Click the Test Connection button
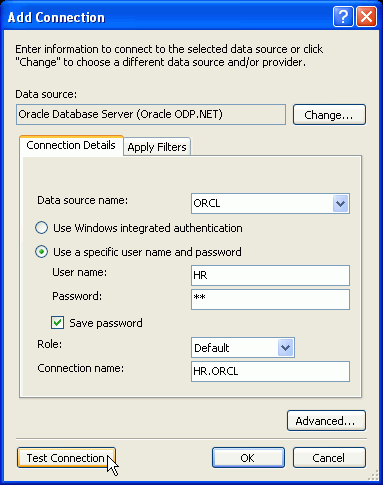This screenshot has height=485, width=383. click(x=66, y=458)
